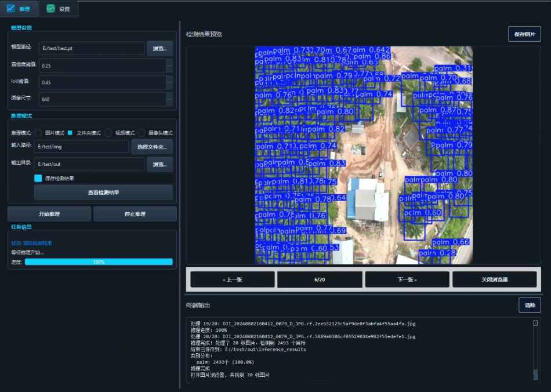The height and width of the screenshot is (392, 551).
Task: Click the 检测结果预览 heading
Action: 204,34
